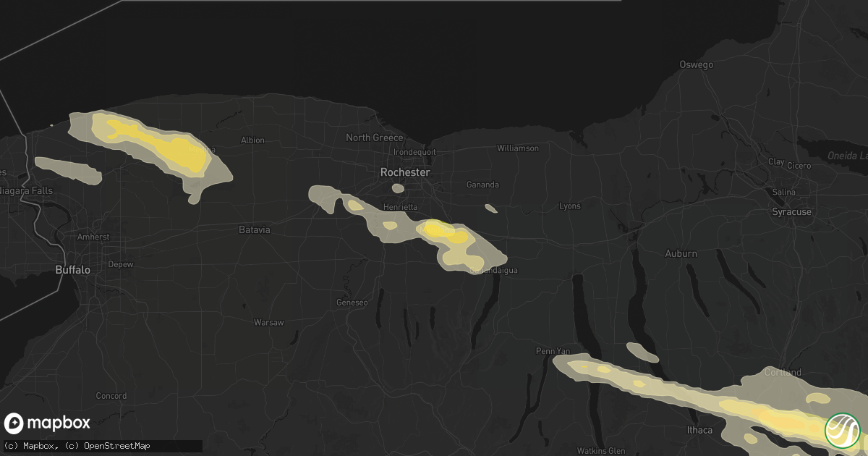Screen dimensions: 868x456
Task: Click the Williamson label
Action: click(x=518, y=148)
